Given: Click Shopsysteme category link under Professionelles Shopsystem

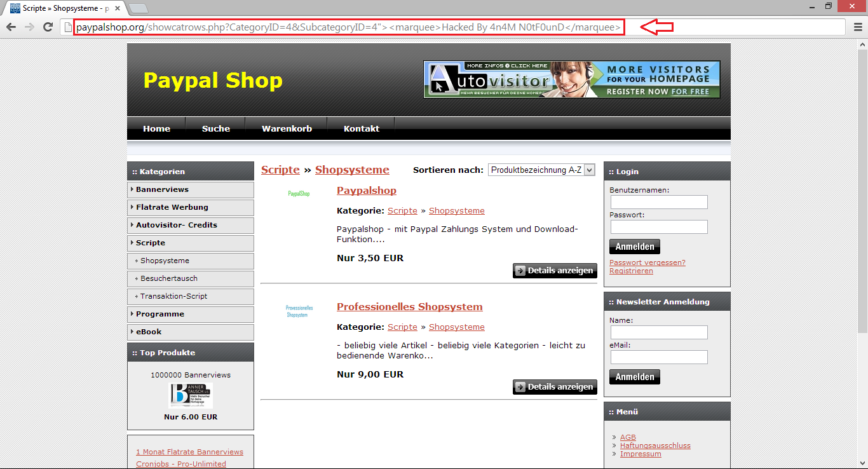Looking at the screenshot, I should (x=457, y=327).
